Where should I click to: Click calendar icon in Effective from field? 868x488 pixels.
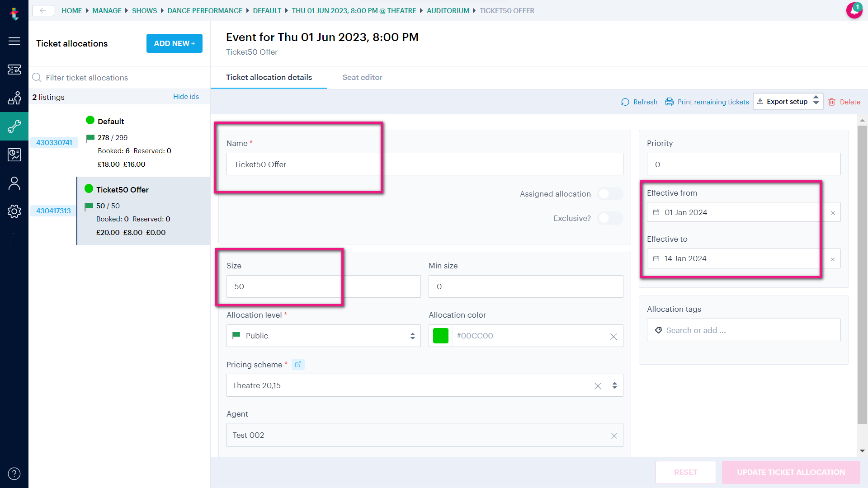tap(656, 212)
